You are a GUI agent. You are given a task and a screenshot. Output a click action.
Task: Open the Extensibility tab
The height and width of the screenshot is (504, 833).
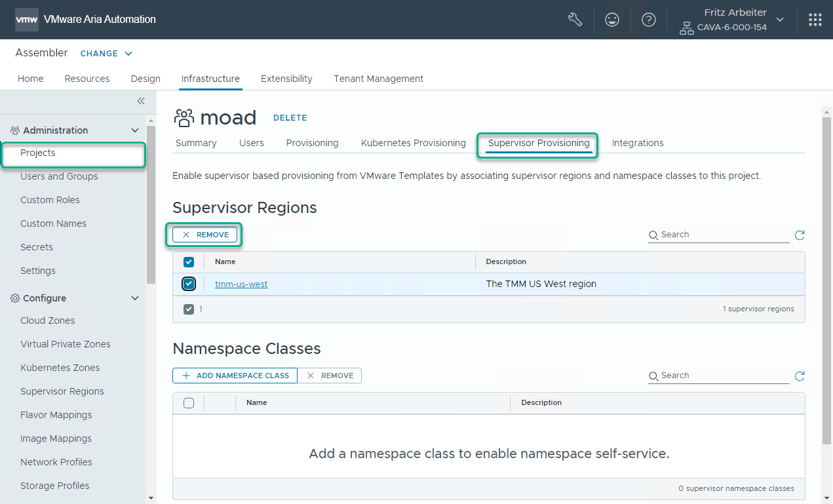286,79
